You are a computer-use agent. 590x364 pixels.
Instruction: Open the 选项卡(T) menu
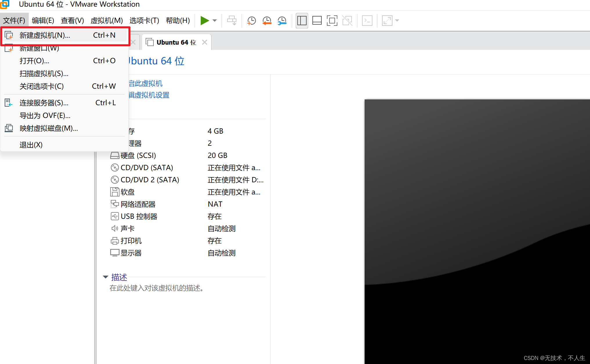click(x=144, y=21)
